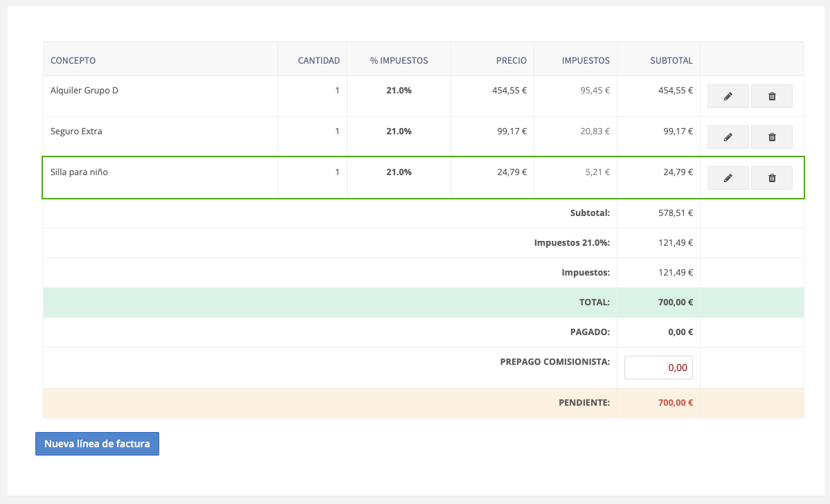Click the 21.0% rate in Seguro Extra row
The width and height of the screenshot is (830, 504).
(x=399, y=132)
